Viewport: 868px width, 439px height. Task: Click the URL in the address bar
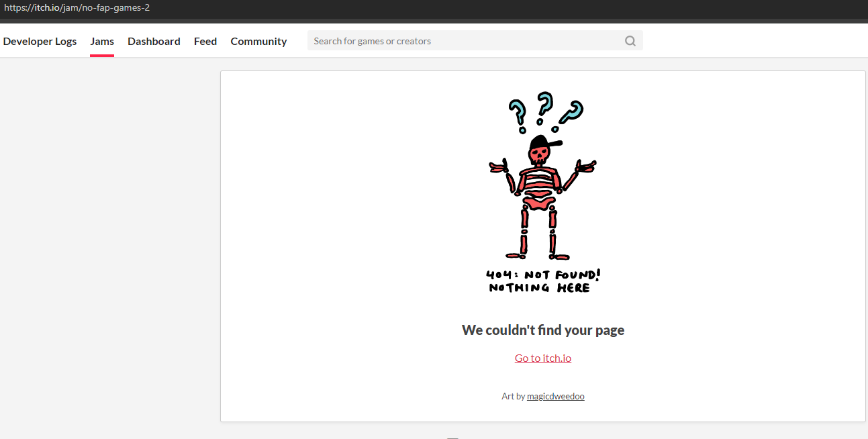pos(77,8)
